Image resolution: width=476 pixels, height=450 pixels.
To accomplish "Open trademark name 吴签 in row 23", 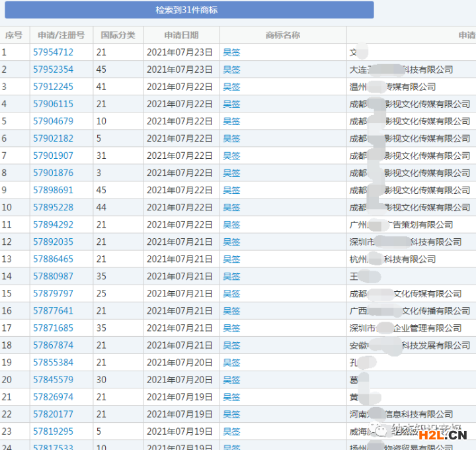I will pos(231,431).
